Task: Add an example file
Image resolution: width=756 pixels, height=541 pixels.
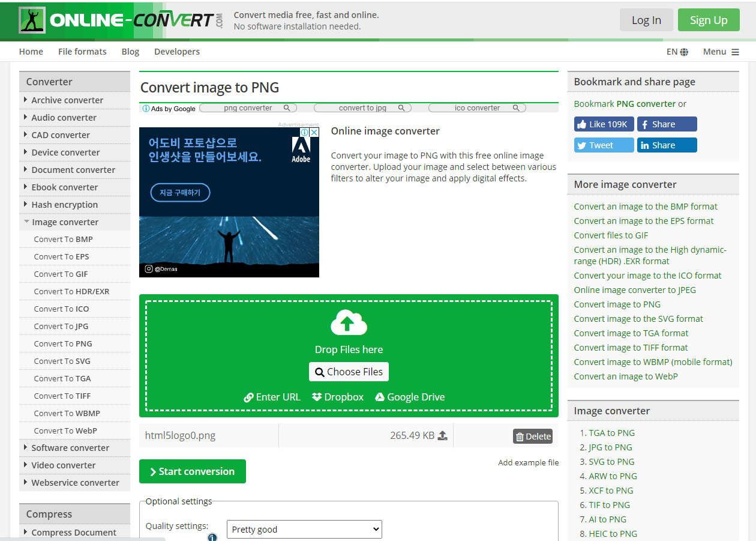Action: coord(528,462)
